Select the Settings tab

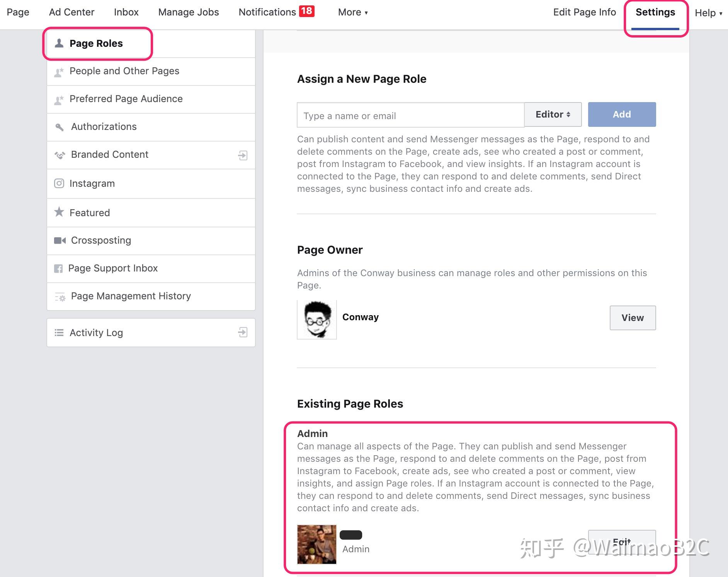(x=655, y=12)
